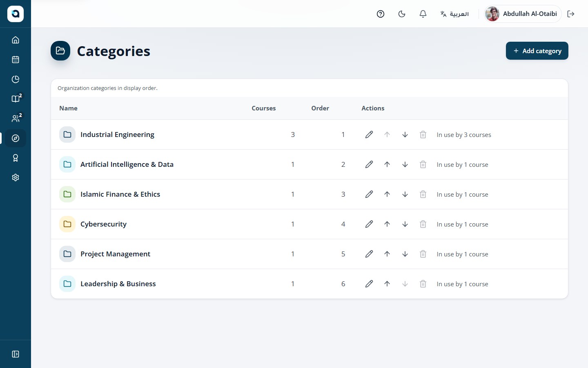Edit the Project Management category
Screen dimensions: 588x368
click(369, 254)
